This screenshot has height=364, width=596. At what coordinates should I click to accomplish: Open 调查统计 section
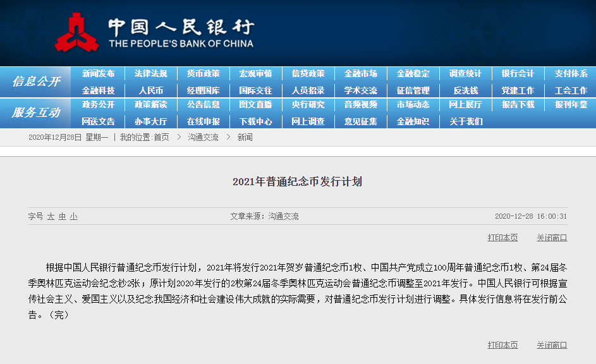click(x=465, y=74)
